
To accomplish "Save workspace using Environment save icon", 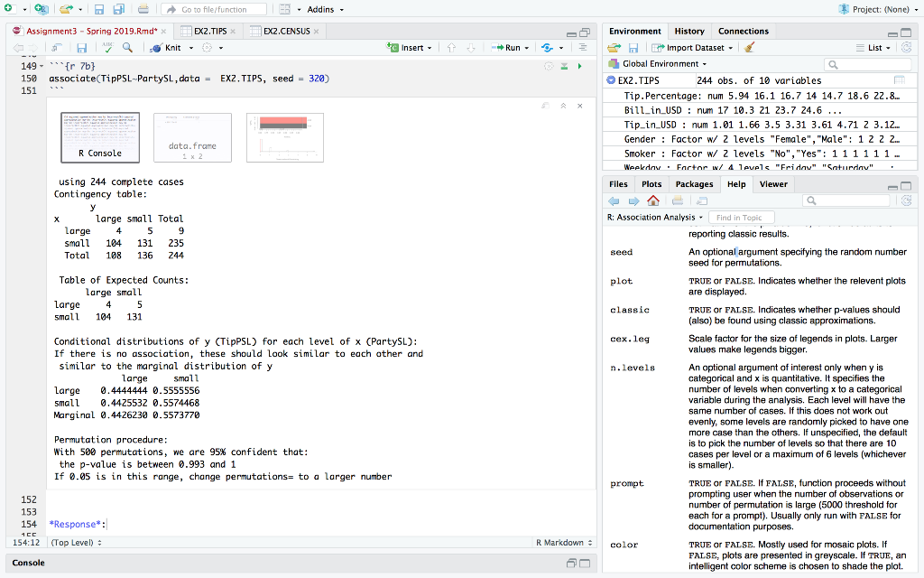I will (633, 48).
